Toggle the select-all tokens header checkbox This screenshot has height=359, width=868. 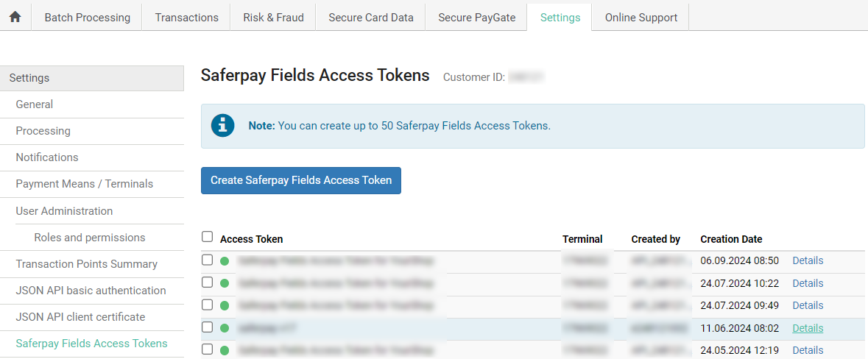[x=208, y=237]
